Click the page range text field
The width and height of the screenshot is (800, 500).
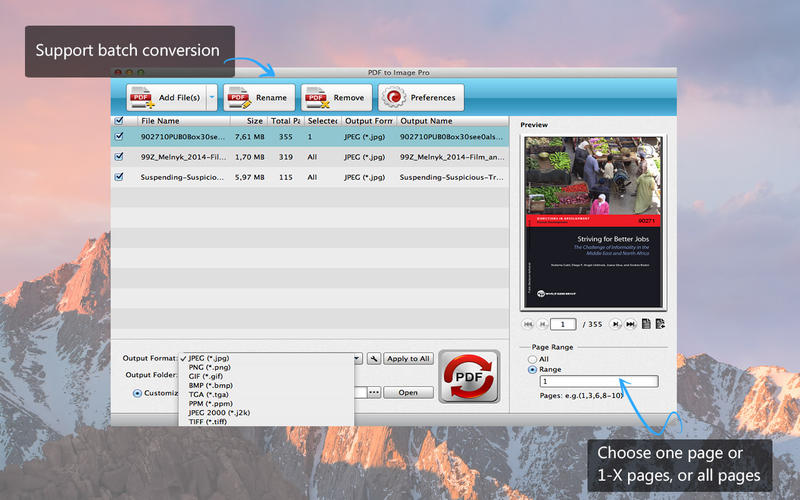pos(598,381)
